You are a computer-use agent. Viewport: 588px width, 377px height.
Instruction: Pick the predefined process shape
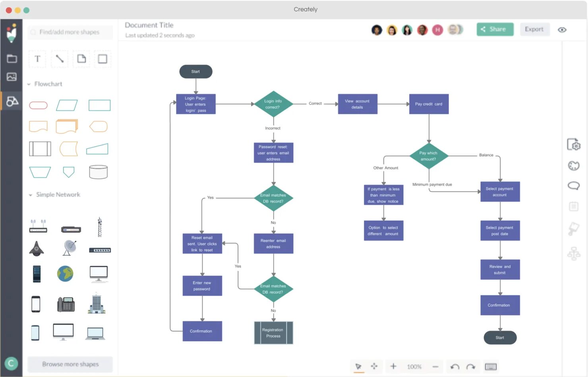[40, 149]
